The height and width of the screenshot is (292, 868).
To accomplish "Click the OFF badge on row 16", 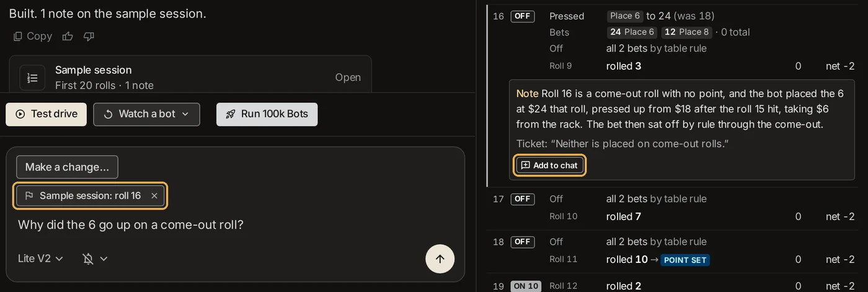I will pyautogui.click(x=523, y=16).
